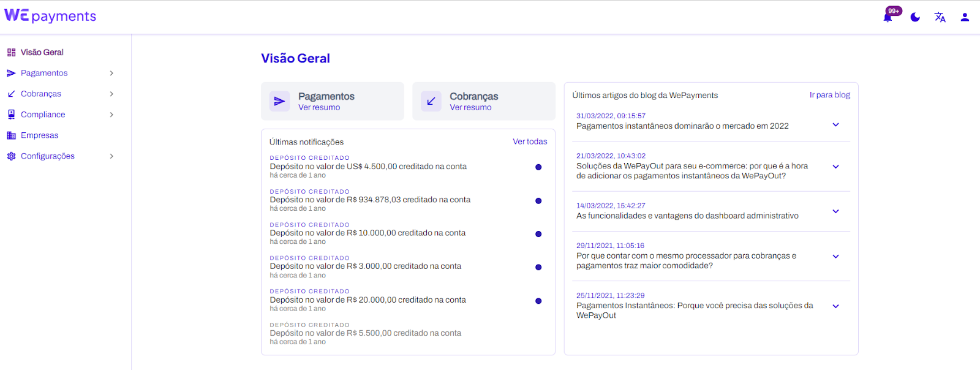
Task: Click the Empresas building icon
Action: pyautogui.click(x=11, y=135)
